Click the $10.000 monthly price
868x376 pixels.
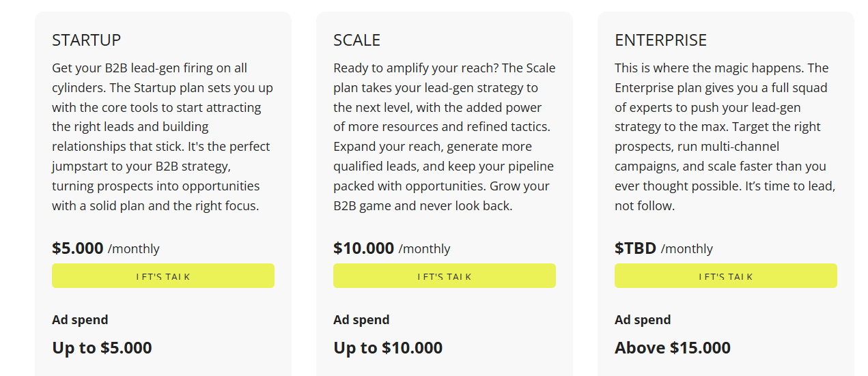coord(363,248)
